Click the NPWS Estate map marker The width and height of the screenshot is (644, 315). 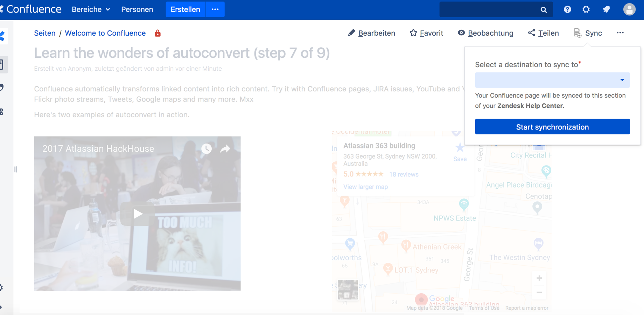tap(464, 205)
